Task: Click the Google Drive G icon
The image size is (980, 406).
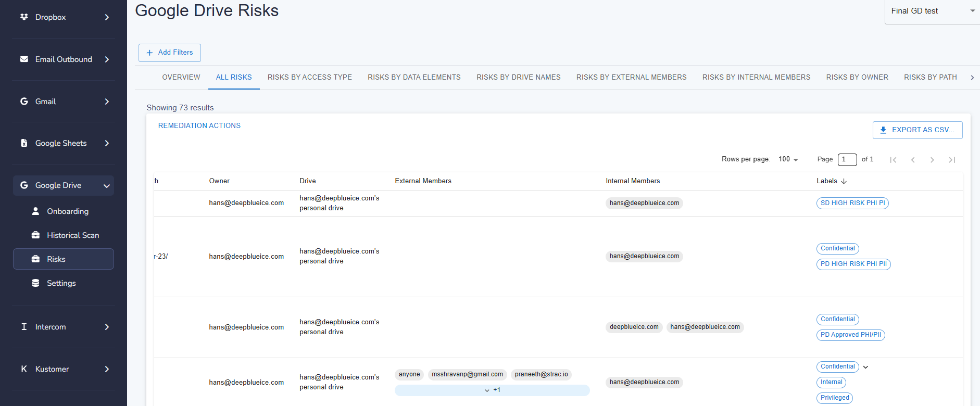Action: [x=24, y=185]
